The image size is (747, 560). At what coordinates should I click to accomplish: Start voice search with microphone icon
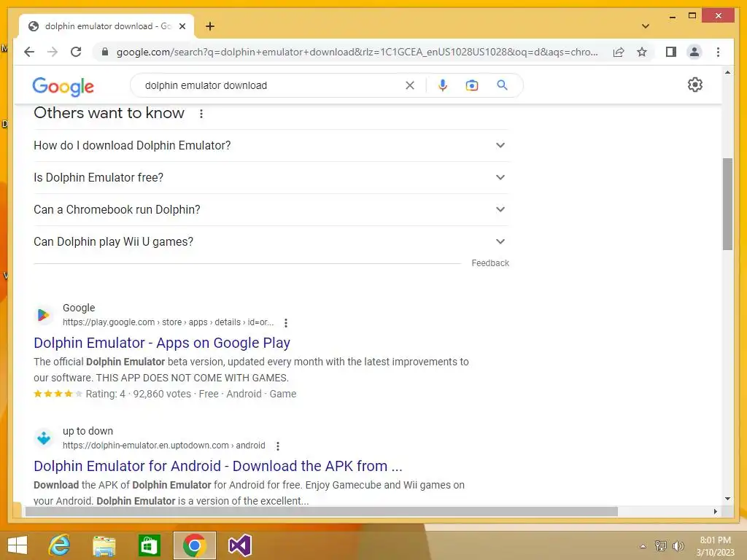443,85
